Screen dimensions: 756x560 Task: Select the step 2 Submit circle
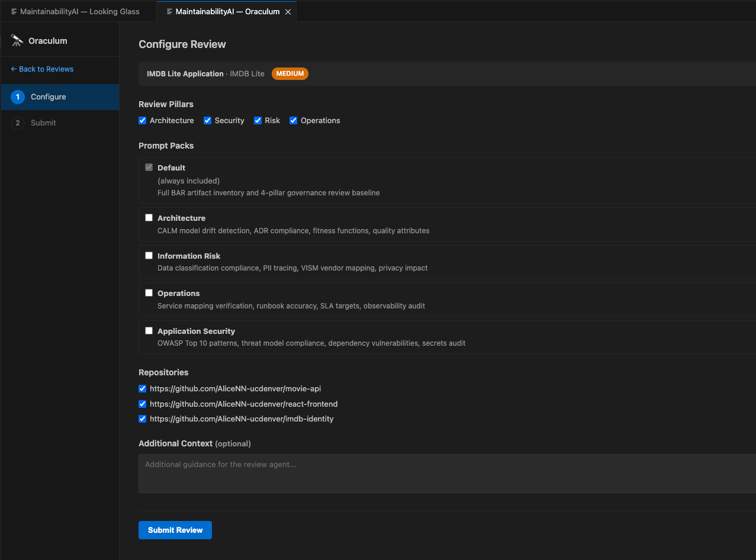click(17, 123)
